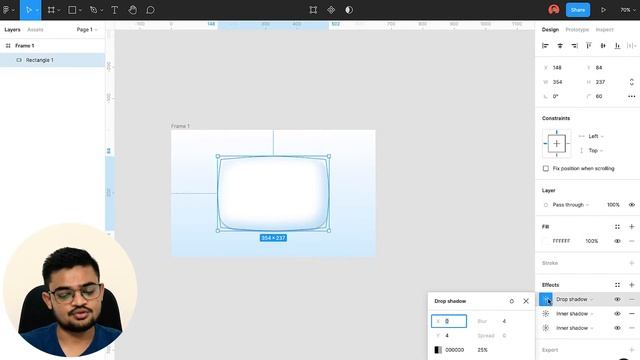Click the Present play button

pos(603,10)
